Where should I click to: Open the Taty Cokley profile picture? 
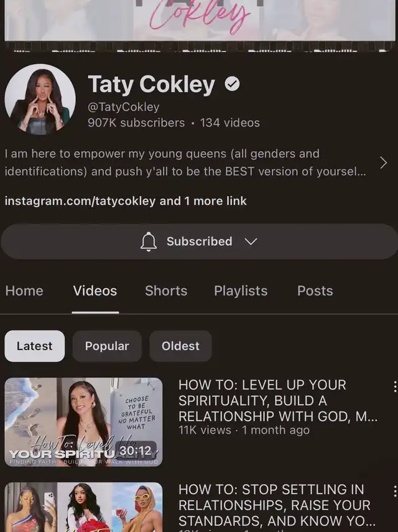click(40, 100)
